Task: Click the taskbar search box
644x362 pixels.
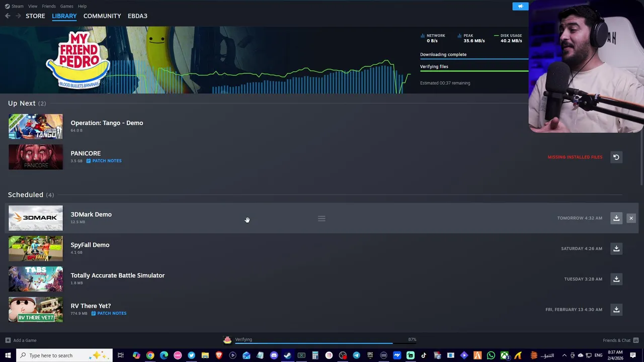Action: tap(65, 355)
